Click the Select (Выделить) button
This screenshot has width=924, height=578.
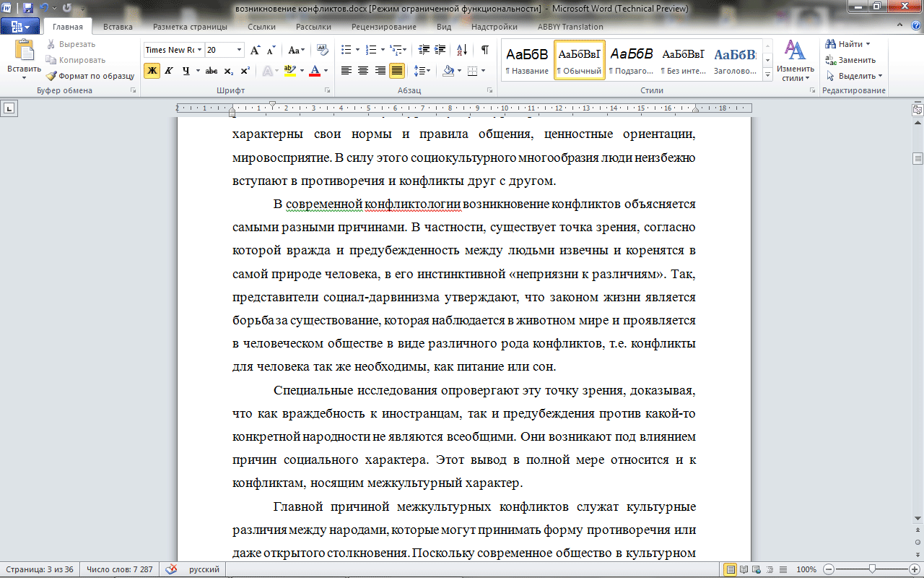[855, 76]
